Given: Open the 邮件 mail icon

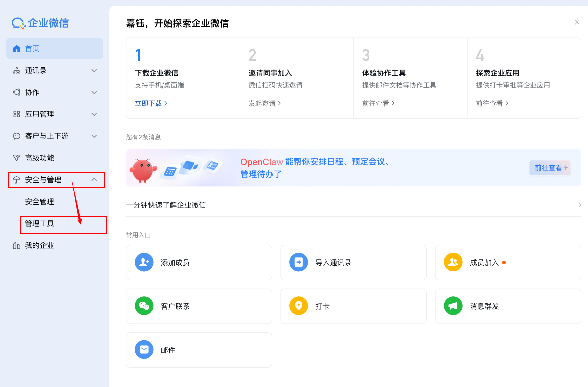Looking at the screenshot, I should [x=144, y=349].
